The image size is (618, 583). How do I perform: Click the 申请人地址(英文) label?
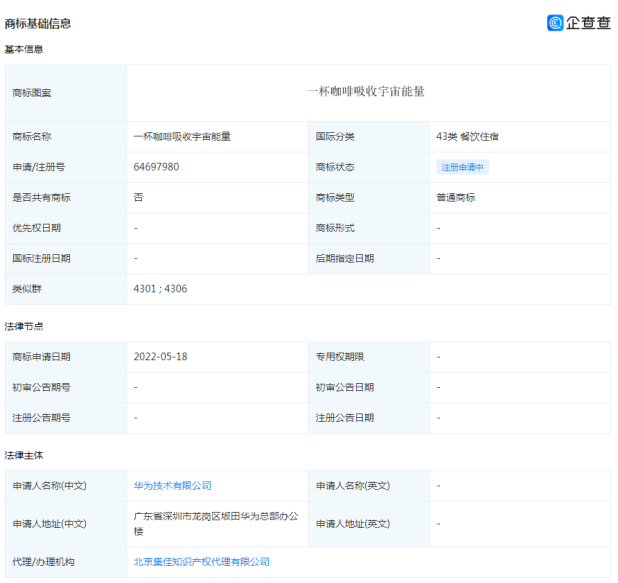(x=353, y=524)
